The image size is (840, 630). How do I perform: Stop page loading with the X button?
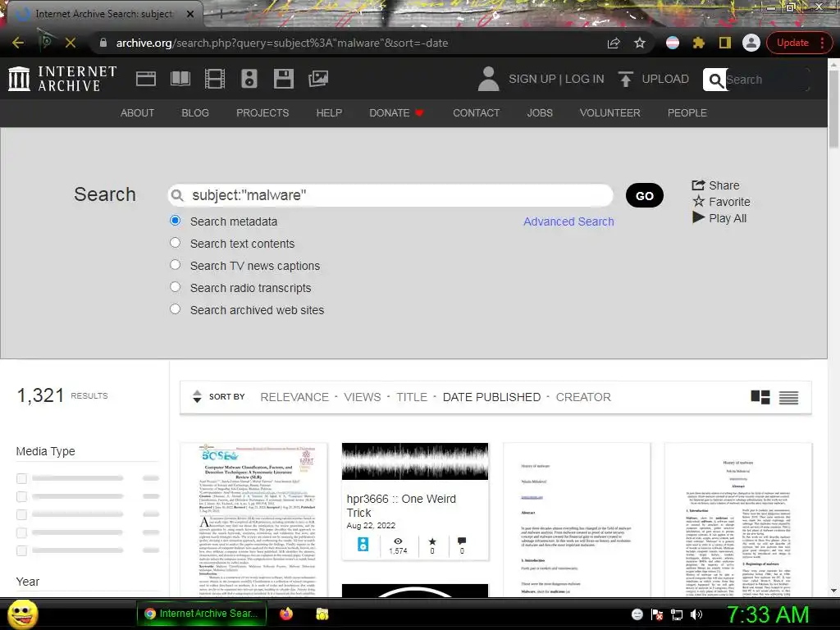pyautogui.click(x=71, y=43)
